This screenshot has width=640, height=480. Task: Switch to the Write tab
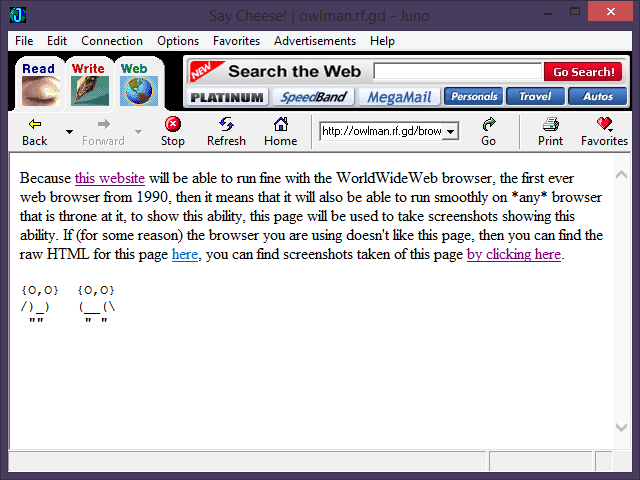pyautogui.click(x=88, y=83)
